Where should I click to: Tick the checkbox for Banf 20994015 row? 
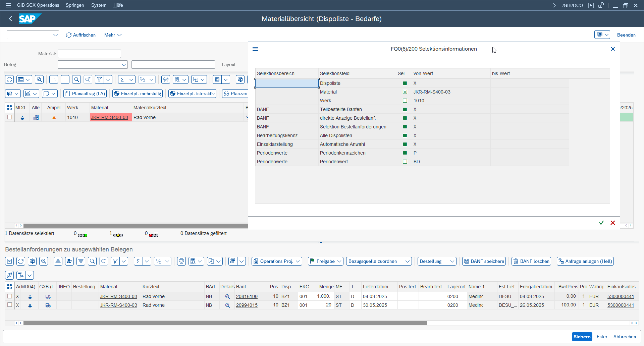click(10, 305)
